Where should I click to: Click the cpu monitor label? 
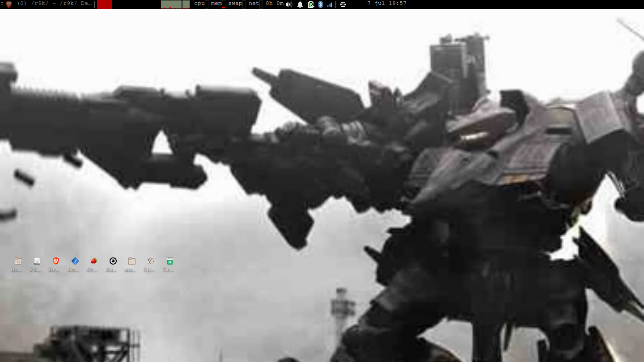pos(199,4)
